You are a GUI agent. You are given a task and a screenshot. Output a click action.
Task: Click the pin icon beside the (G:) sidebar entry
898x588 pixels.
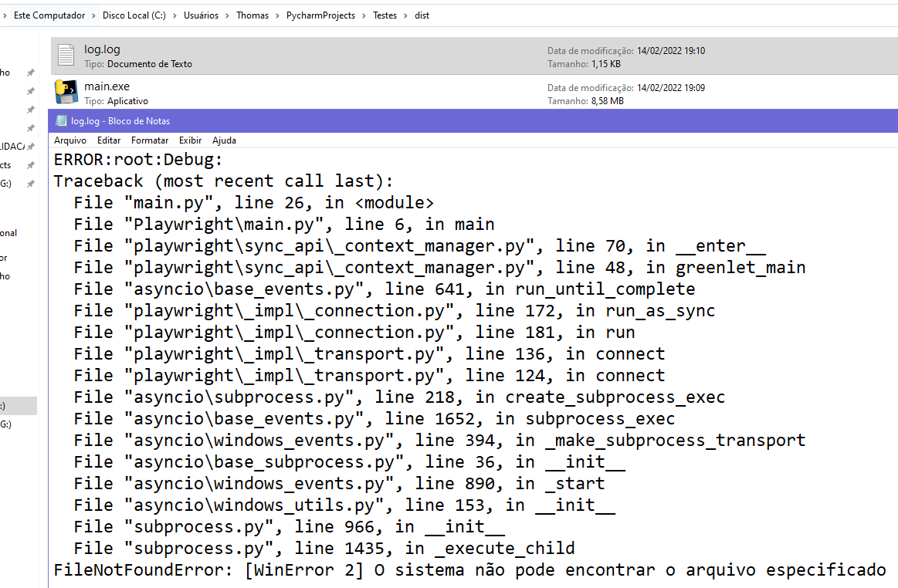[x=30, y=183]
